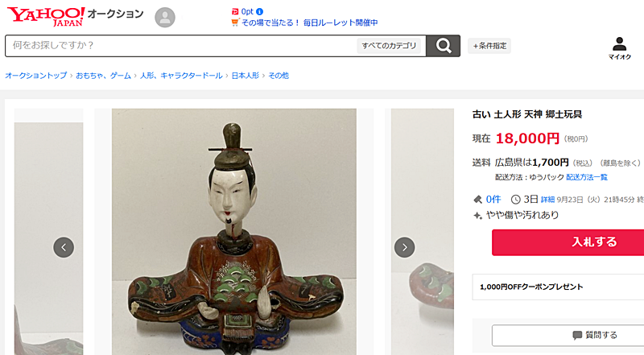644x355 pixels.
Task: Show the previous image with left arrow
Action: (64, 247)
